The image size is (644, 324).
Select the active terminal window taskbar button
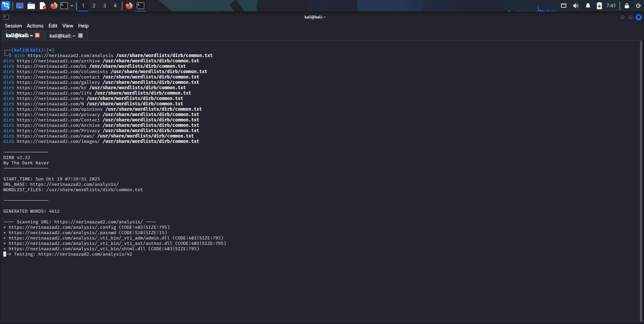point(141,6)
